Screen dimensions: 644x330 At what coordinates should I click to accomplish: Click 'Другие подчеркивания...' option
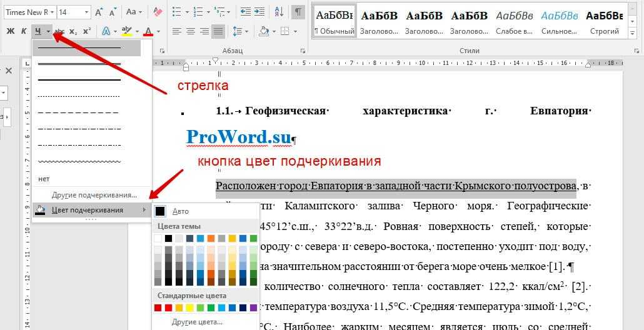point(94,194)
